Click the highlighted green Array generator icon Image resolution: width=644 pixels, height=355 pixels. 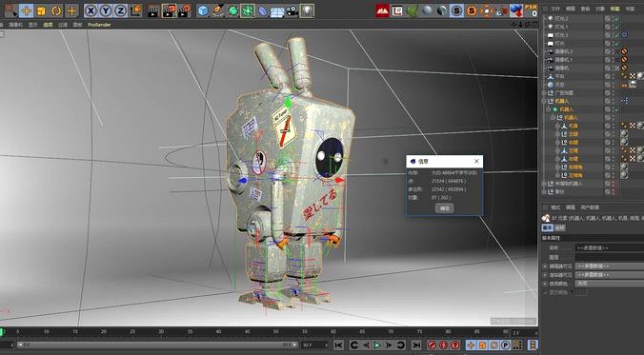248,10
